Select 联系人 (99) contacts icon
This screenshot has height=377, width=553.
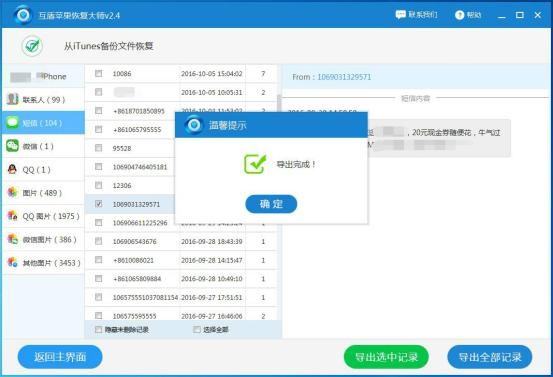[12, 99]
